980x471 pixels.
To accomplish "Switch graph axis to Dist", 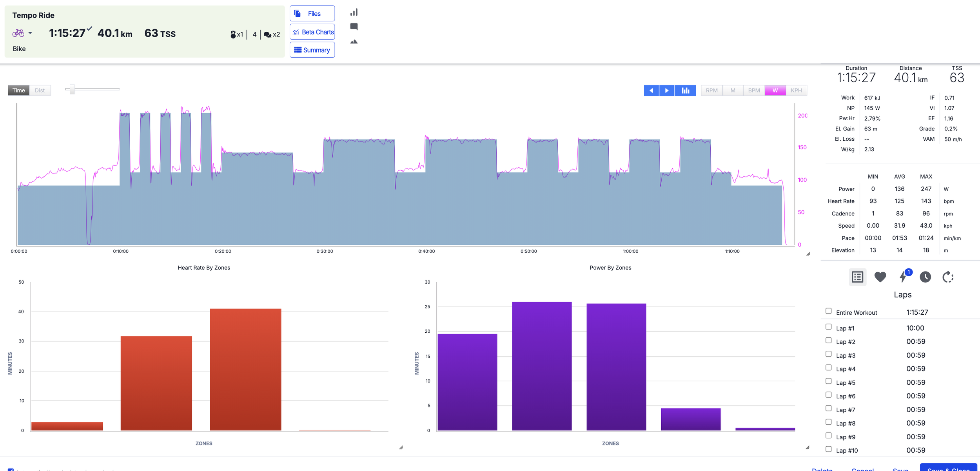I will tap(40, 91).
